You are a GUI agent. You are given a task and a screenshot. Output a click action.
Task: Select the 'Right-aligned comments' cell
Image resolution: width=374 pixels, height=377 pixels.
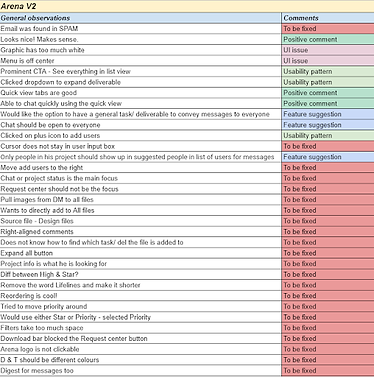pos(140,231)
